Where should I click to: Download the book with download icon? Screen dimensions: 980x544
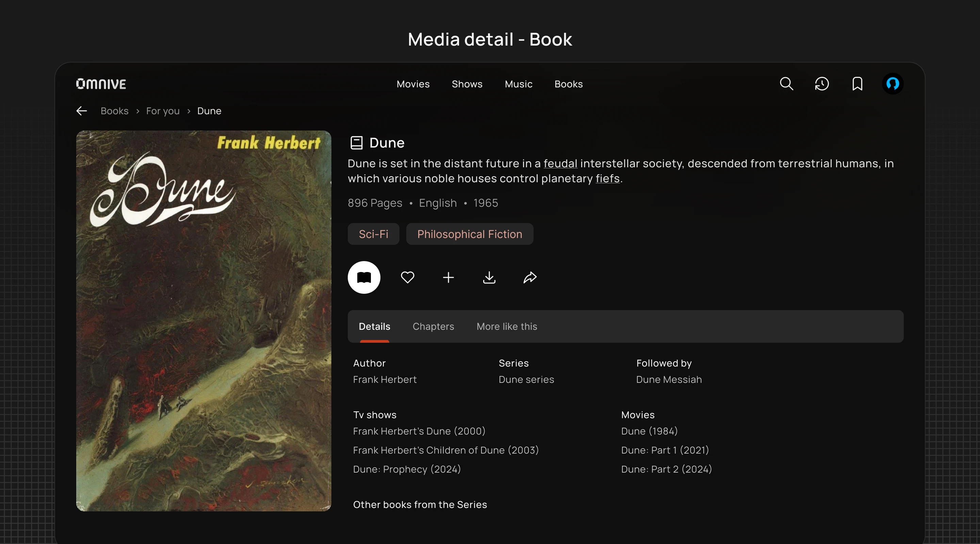[489, 277]
